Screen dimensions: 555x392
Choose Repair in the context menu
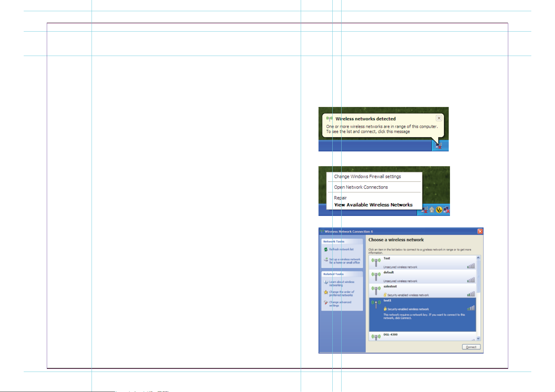(x=340, y=198)
